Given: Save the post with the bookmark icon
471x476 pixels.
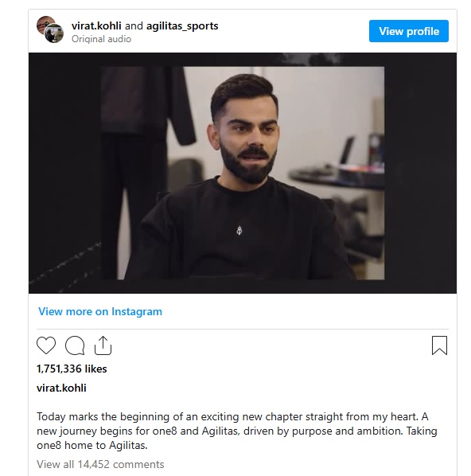Looking at the screenshot, I should [439, 345].
